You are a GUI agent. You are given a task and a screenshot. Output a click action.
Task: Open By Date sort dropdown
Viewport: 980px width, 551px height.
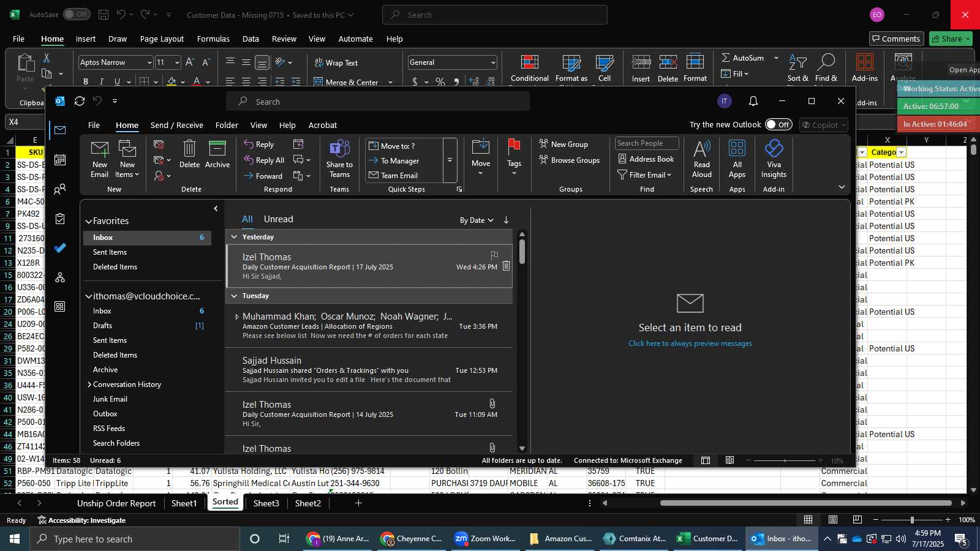(477, 220)
